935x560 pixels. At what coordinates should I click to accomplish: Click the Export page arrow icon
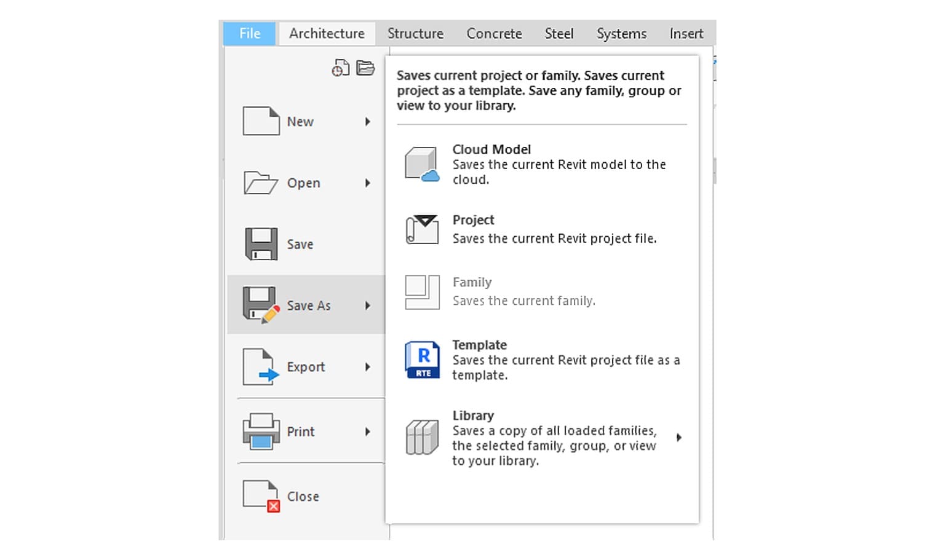(261, 367)
